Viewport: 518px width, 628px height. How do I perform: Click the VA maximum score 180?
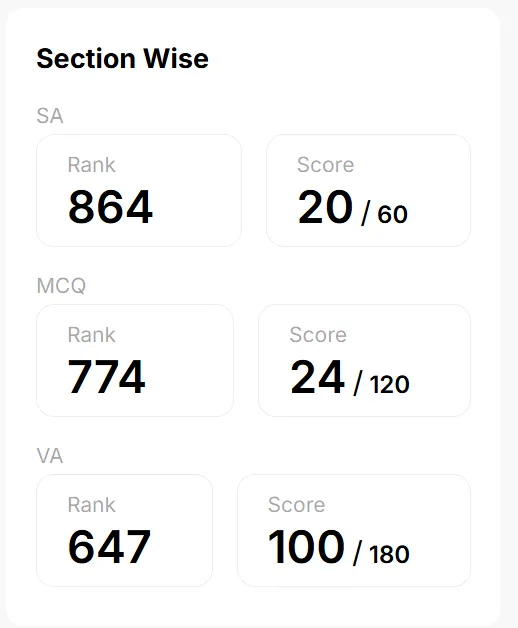[389, 554]
